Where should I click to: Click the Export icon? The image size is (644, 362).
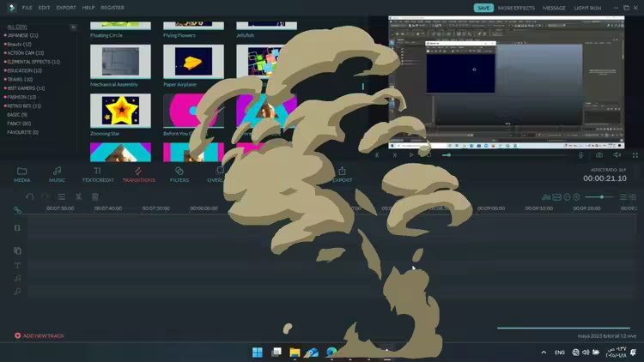[342, 174]
